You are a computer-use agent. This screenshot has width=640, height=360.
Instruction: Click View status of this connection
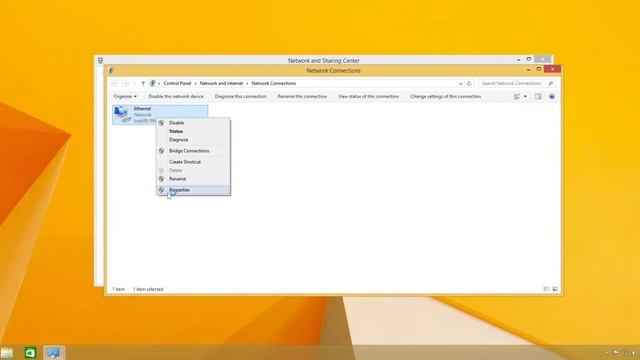click(368, 97)
